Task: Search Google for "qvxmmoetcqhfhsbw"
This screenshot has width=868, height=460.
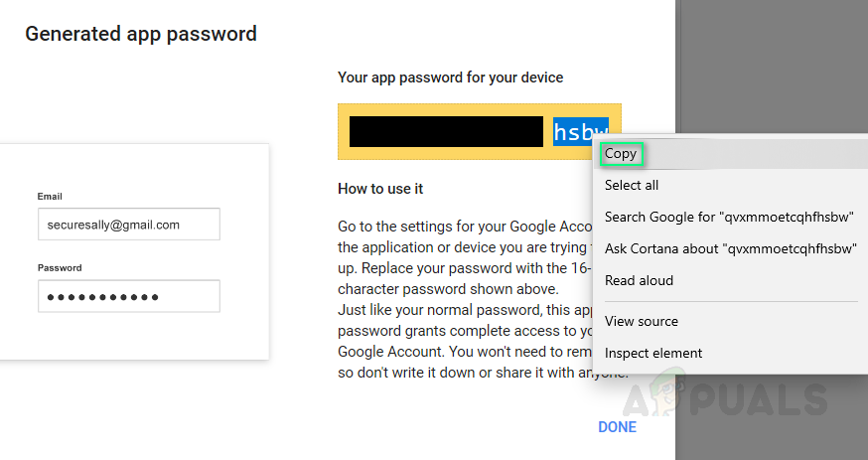Action: [729, 217]
